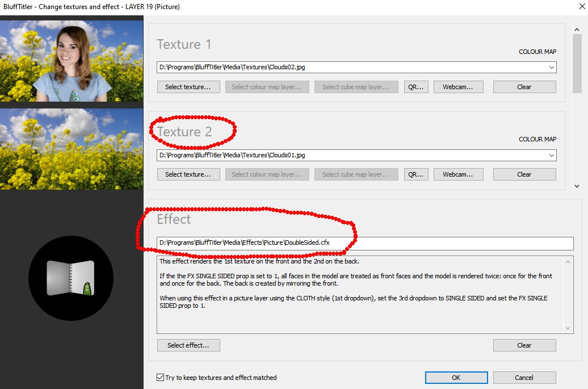Click the Texture 1 COLOUR MAP label
588x389 pixels.
pos(537,52)
